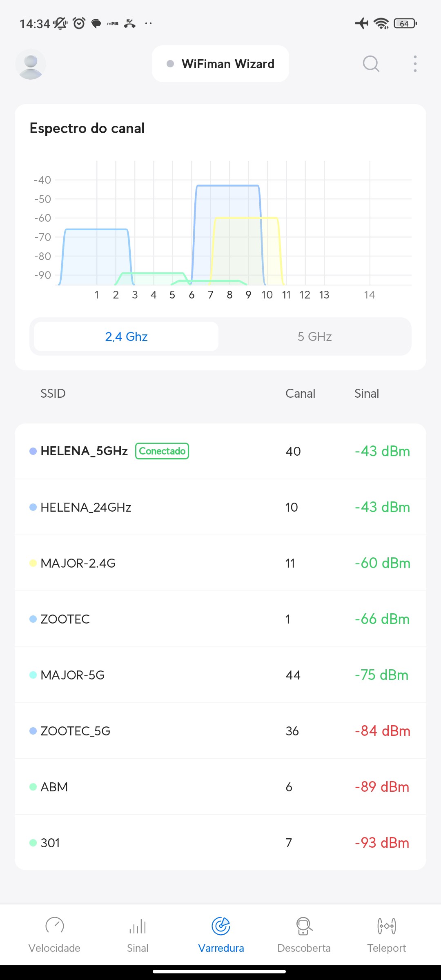Image resolution: width=441 pixels, height=980 pixels.
Task: Switch spectrum to 5 GHz band
Action: coord(314,336)
